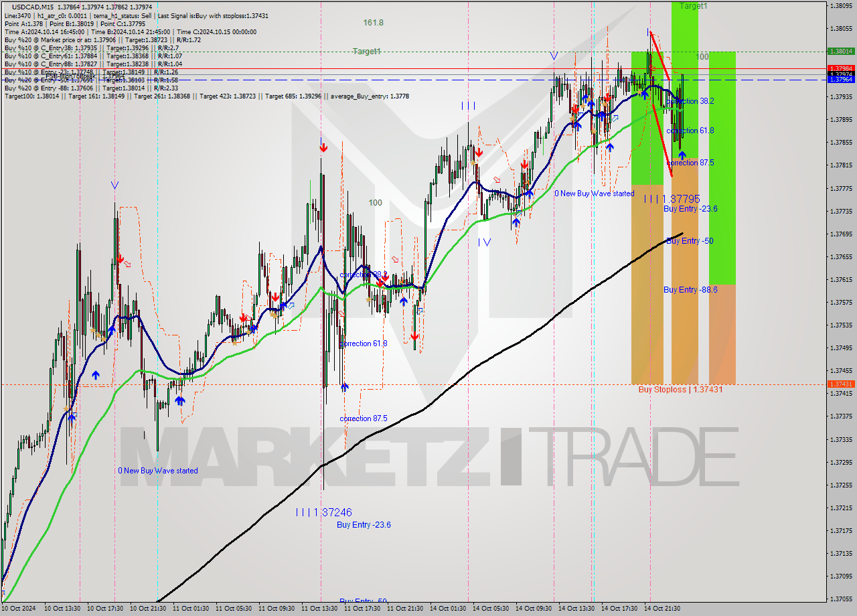
Task: Click the 1.37575 price axis label
Action: pyautogui.click(x=841, y=302)
